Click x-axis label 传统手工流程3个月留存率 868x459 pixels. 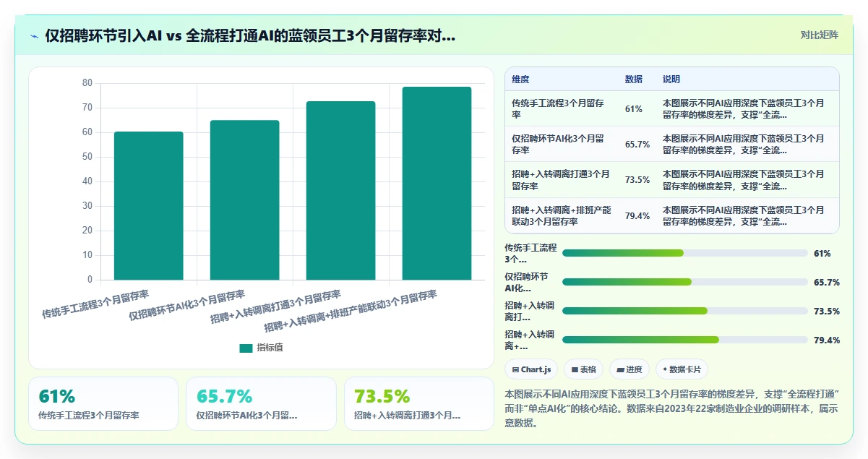click(x=95, y=304)
